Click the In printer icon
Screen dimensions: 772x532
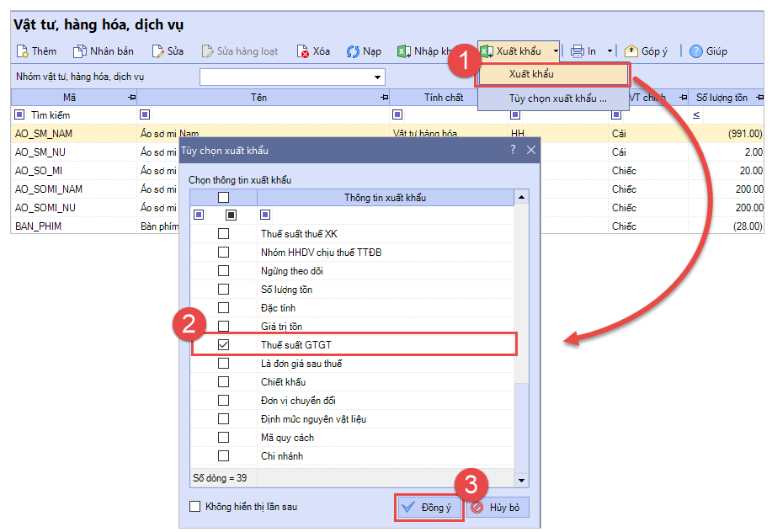(x=578, y=51)
